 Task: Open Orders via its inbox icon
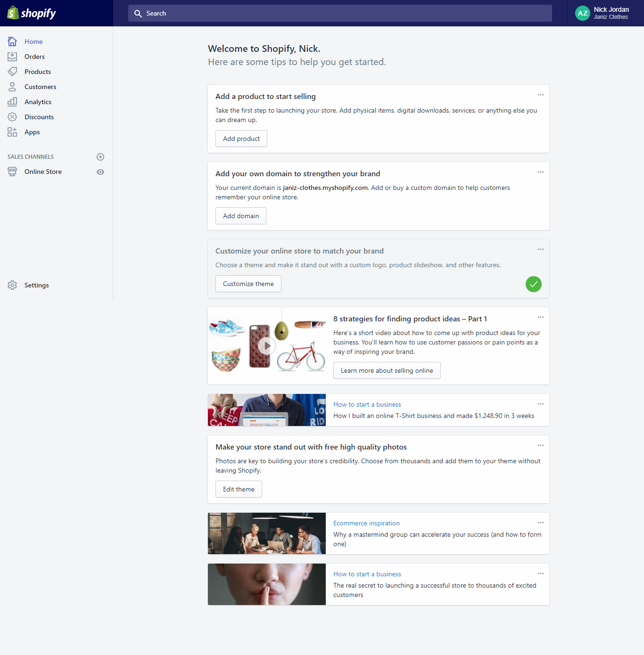(12, 57)
